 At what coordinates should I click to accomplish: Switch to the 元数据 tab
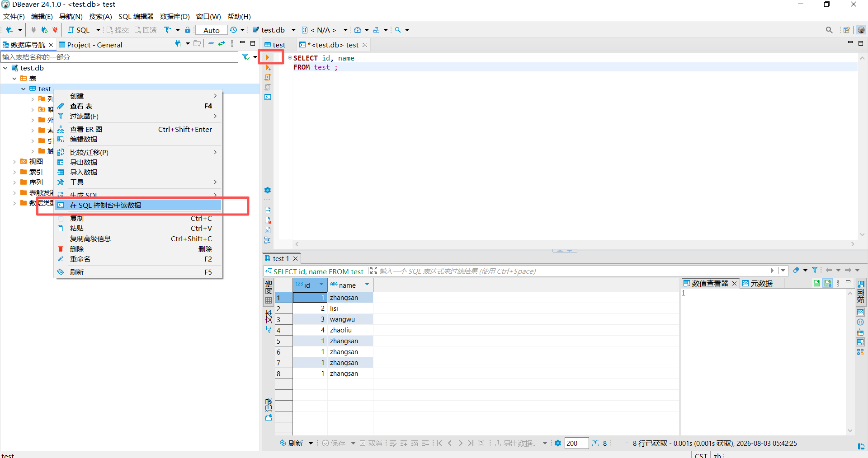pos(758,283)
